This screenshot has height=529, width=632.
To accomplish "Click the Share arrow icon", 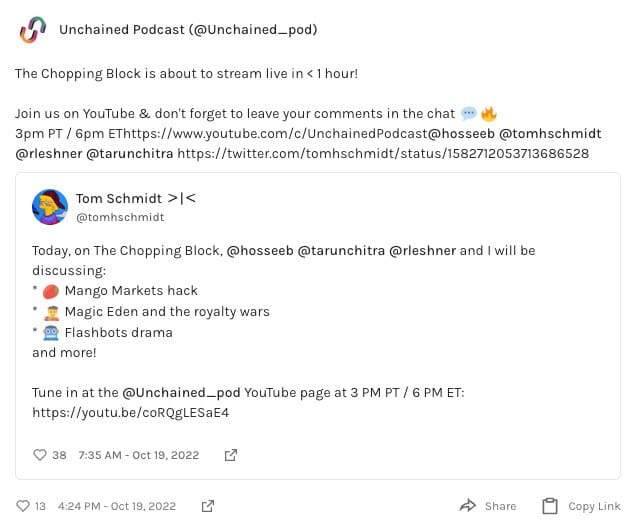I will point(467,506).
